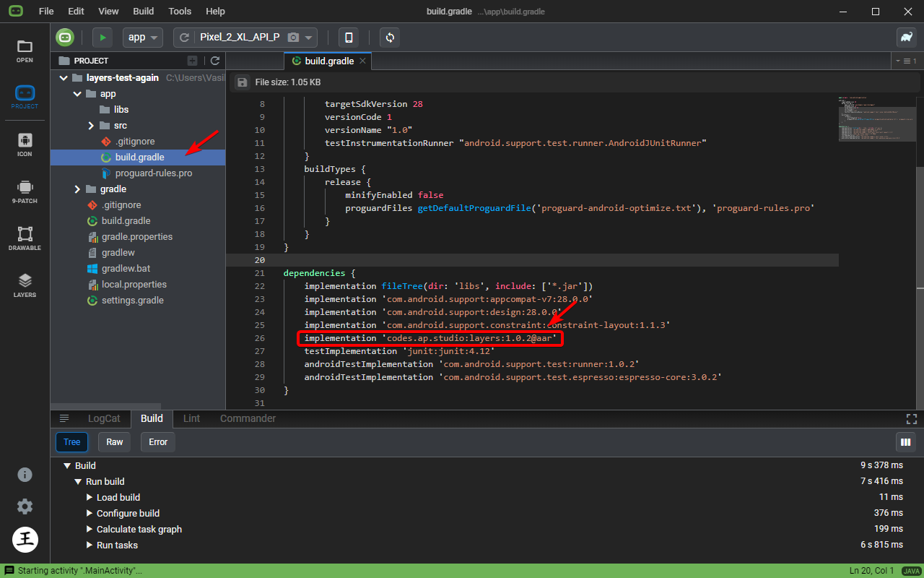Maximize the bottom panel
The height and width of the screenshot is (578, 924).
tap(911, 418)
